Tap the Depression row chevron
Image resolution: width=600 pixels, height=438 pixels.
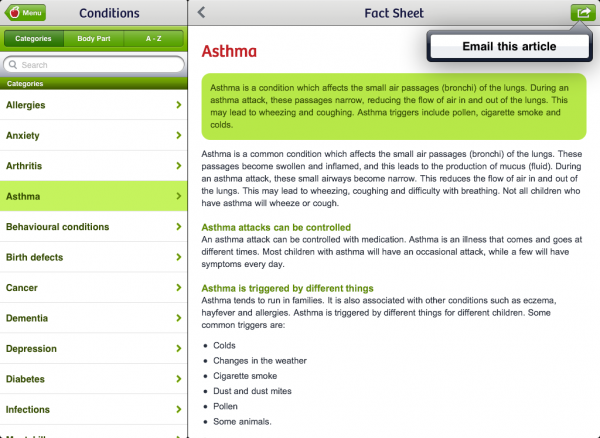[x=179, y=348]
